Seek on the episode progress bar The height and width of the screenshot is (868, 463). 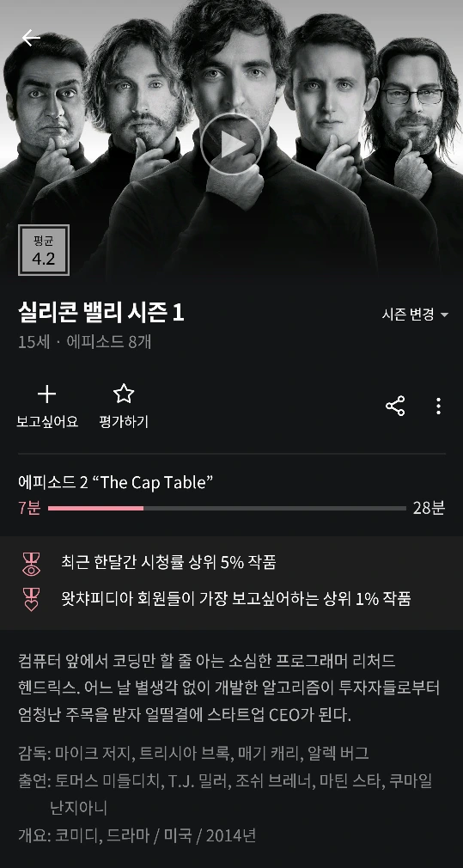[227, 508]
